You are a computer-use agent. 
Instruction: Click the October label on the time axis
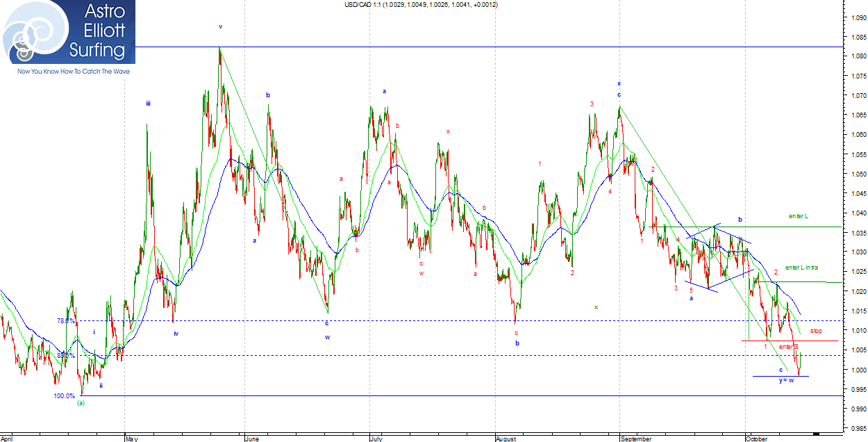coord(756,439)
